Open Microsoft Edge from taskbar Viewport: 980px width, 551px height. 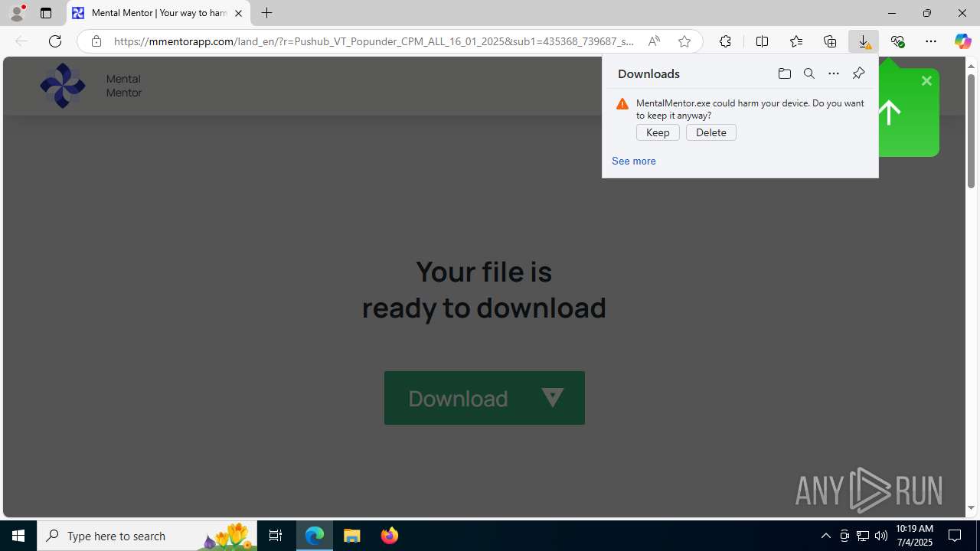coord(315,536)
